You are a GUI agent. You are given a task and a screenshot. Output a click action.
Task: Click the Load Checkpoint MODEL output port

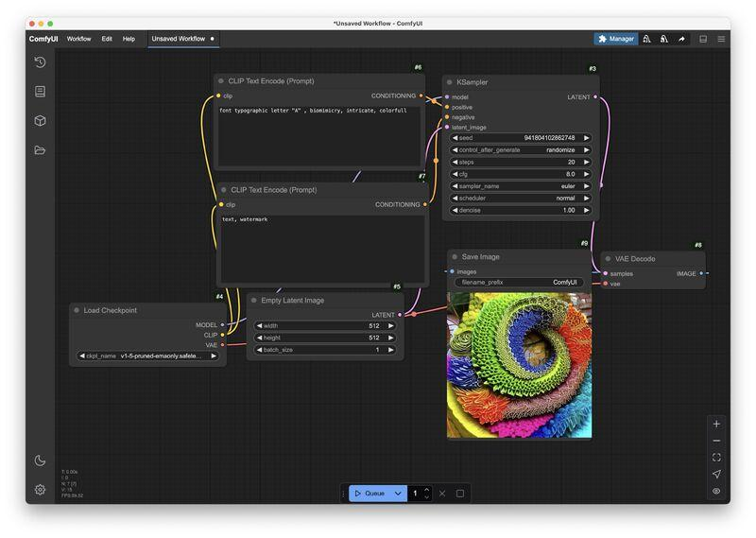tap(222, 324)
